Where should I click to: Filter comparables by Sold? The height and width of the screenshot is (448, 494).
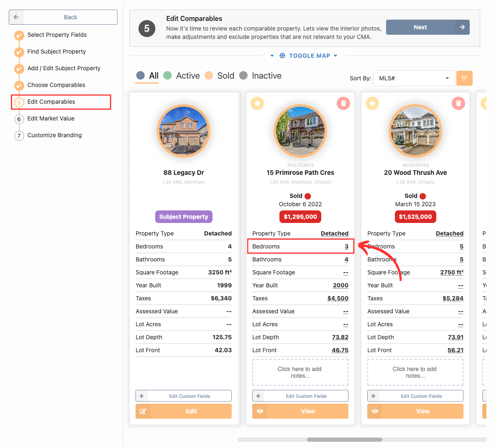(219, 76)
